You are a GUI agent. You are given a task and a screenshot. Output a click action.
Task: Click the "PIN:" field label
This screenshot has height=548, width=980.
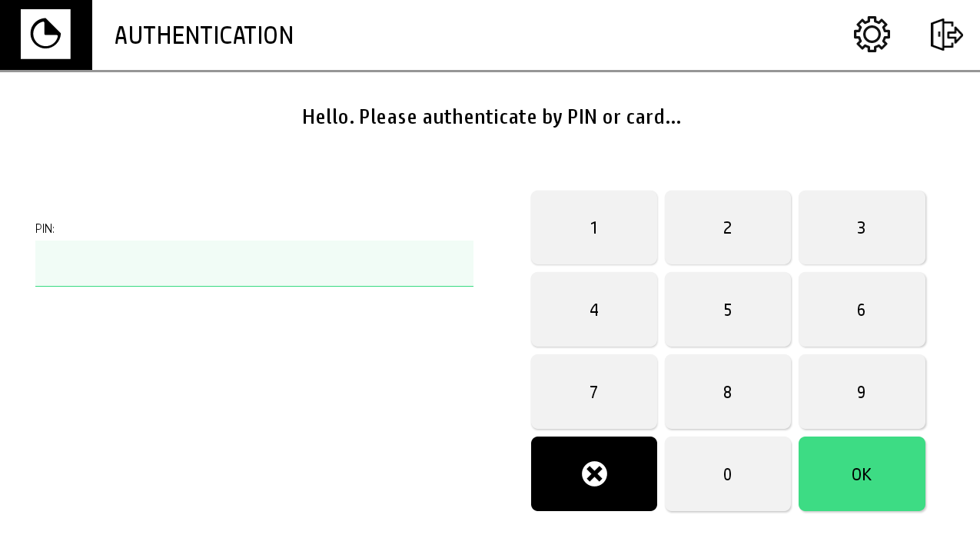[45, 229]
